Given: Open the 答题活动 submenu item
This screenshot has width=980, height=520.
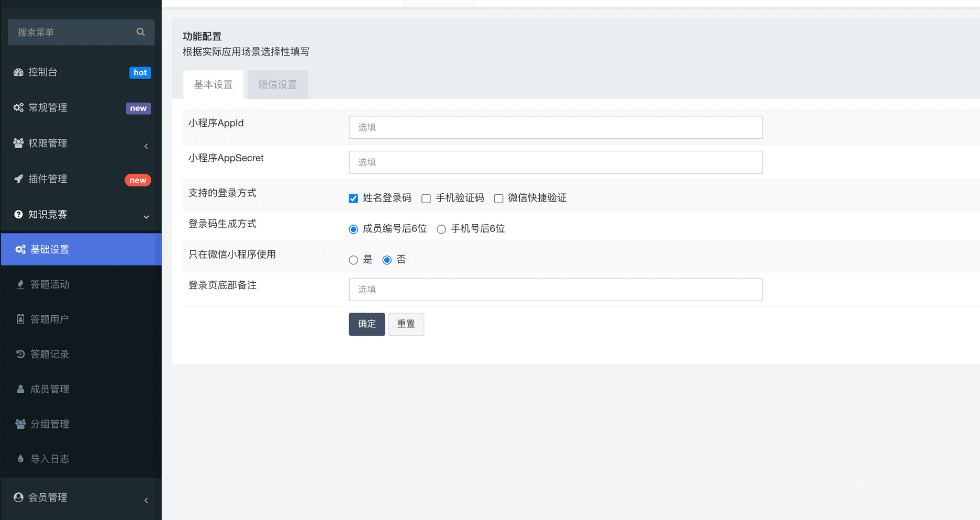Looking at the screenshot, I should (x=81, y=284).
